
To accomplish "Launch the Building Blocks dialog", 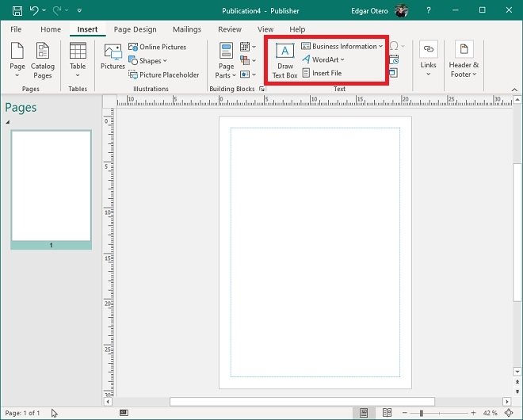I will point(261,89).
